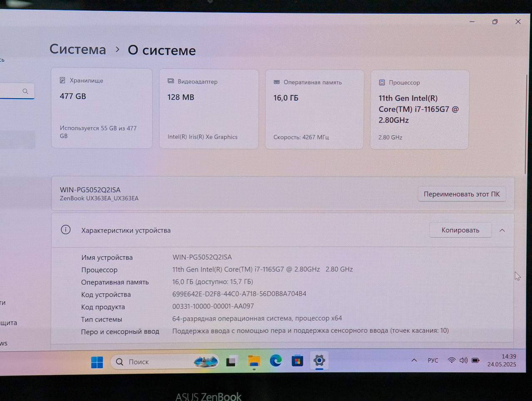Open the "Процессор" card
Viewport: 532px width, 401px height.
coord(419,110)
